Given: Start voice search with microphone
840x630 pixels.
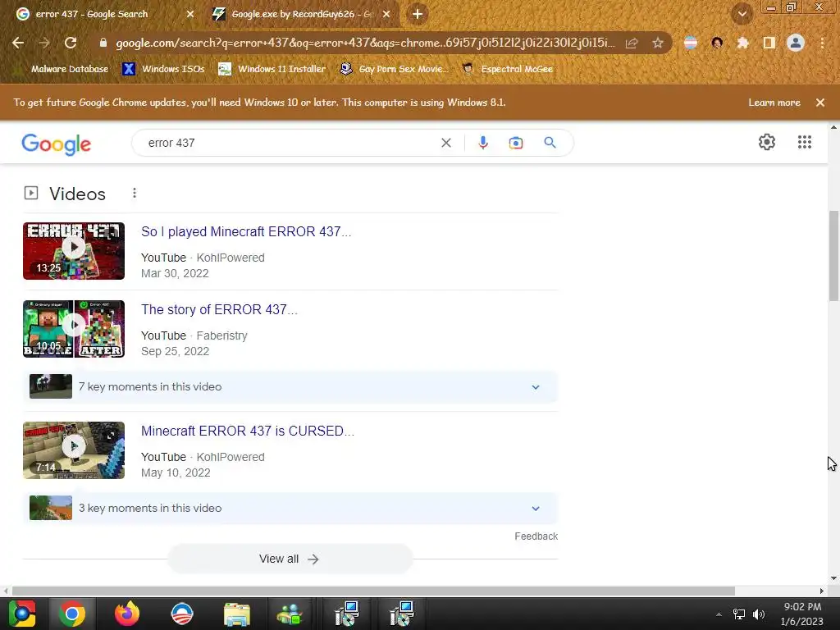Looking at the screenshot, I should (x=483, y=143).
